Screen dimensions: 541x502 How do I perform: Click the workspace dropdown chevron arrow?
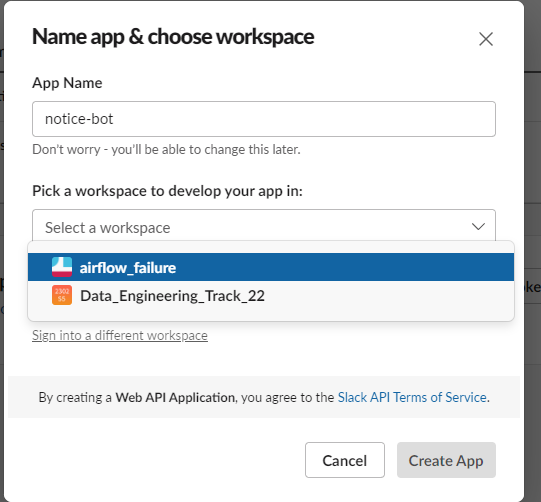point(478,227)
